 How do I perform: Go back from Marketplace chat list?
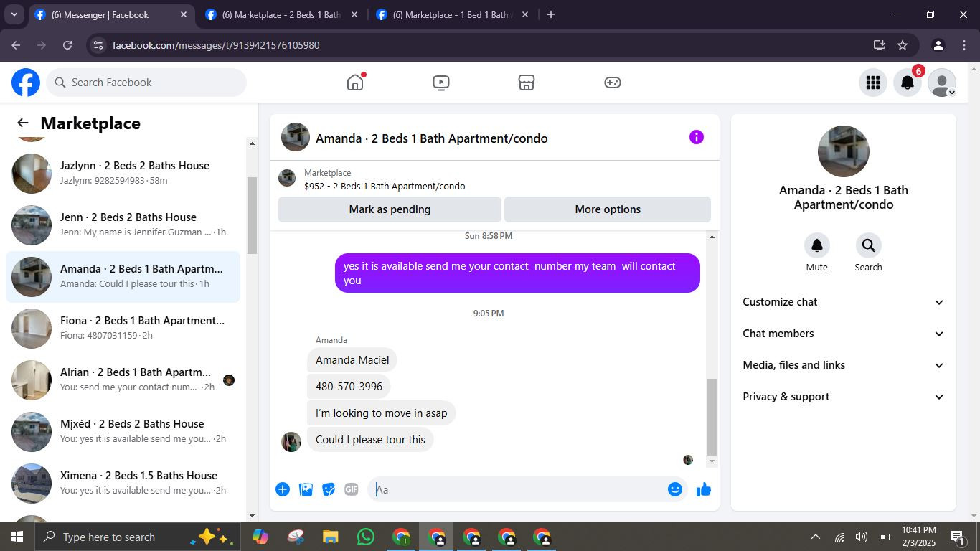[23, 123]
